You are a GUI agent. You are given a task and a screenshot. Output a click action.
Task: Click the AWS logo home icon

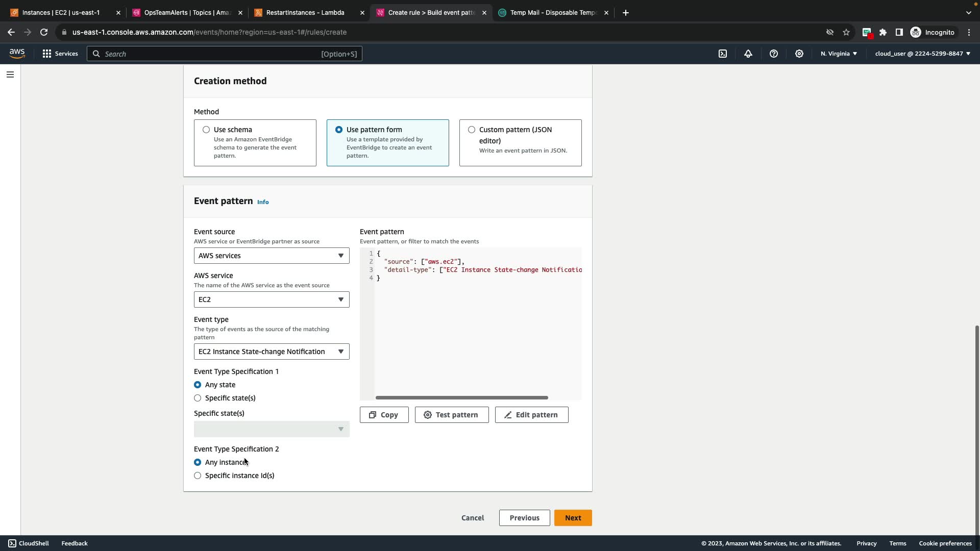tap(17, 54)
